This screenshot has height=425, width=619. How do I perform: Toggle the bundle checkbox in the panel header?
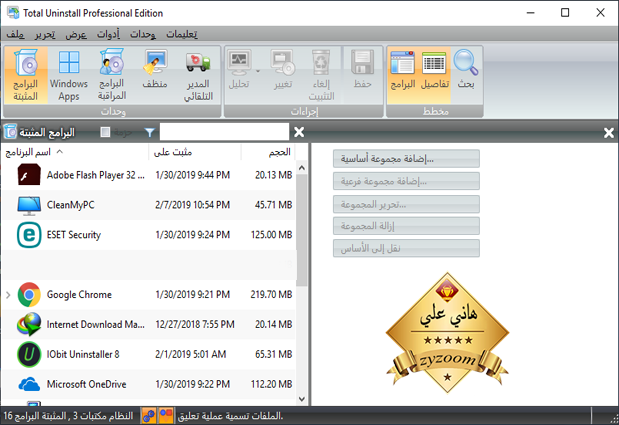[x=105, y=132]
